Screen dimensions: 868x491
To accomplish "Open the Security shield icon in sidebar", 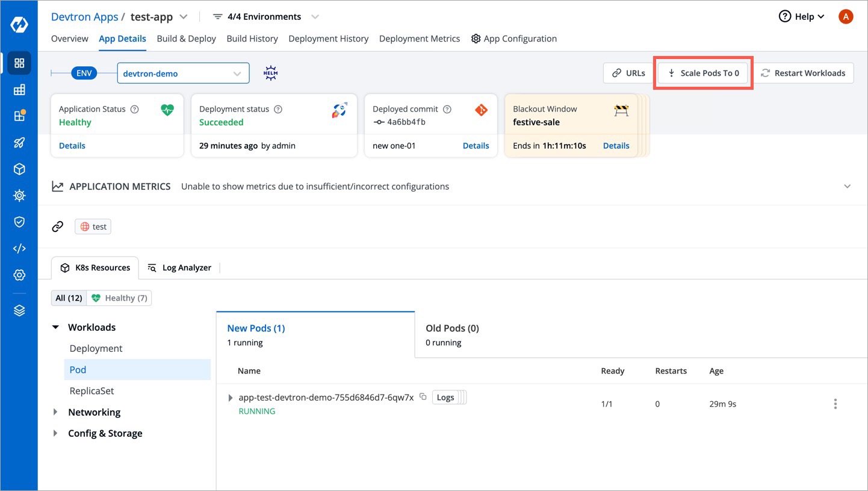I will (x=19, y=222).
